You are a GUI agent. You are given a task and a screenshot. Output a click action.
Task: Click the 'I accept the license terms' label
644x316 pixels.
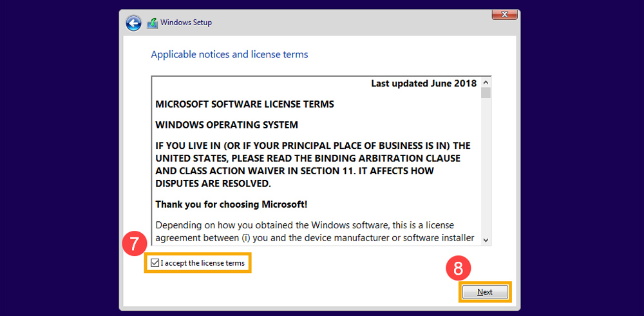tap(203, 263)
